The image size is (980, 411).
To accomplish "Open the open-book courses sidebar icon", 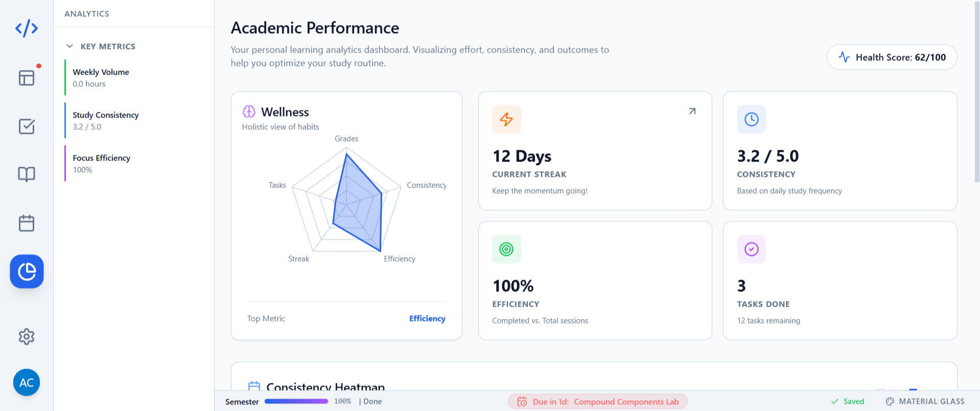I will (x=27, y=174).
